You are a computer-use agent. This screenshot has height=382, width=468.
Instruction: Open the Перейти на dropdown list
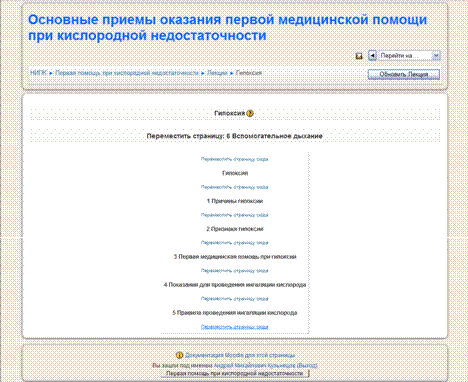tap(409, 56)
